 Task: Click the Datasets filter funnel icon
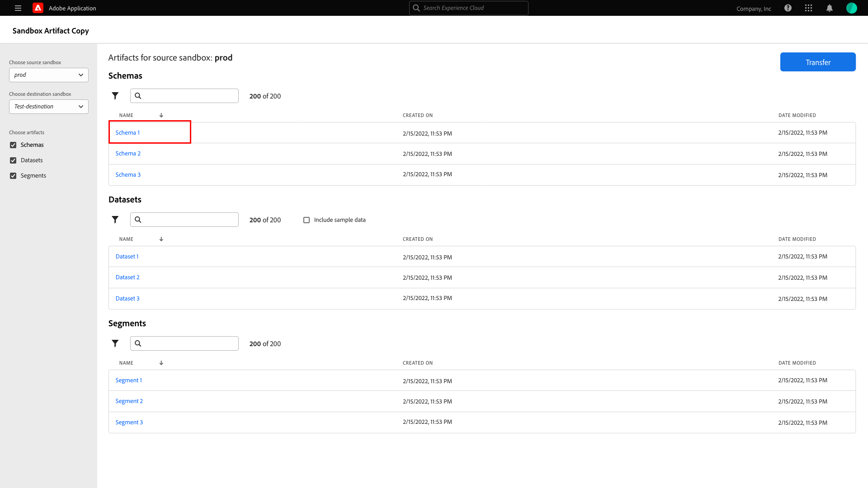[x=115, y=220]
